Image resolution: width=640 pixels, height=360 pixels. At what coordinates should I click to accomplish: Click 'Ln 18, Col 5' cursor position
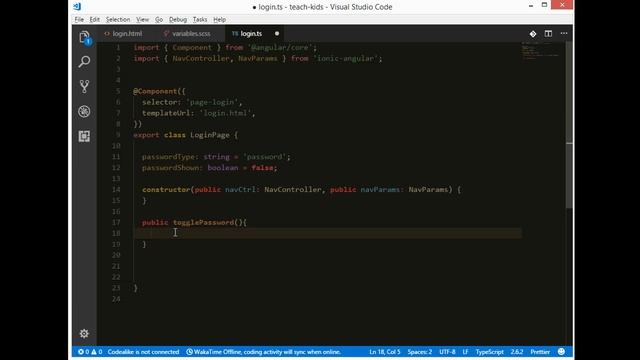coord(384,351)
